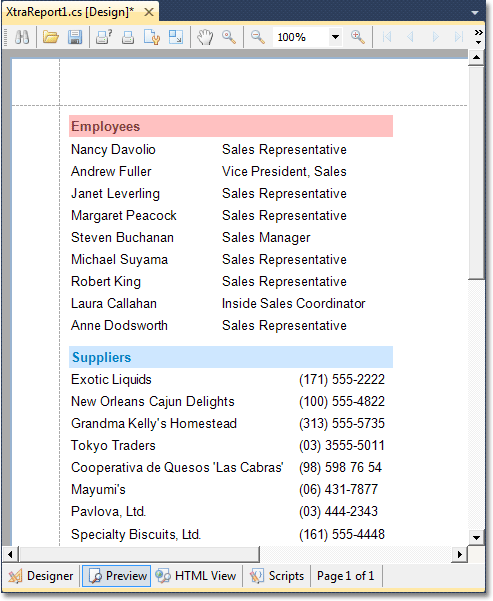Click the vertical scrollbar thumb
This screenshot has width=493, height=601.
click(477, 173)
